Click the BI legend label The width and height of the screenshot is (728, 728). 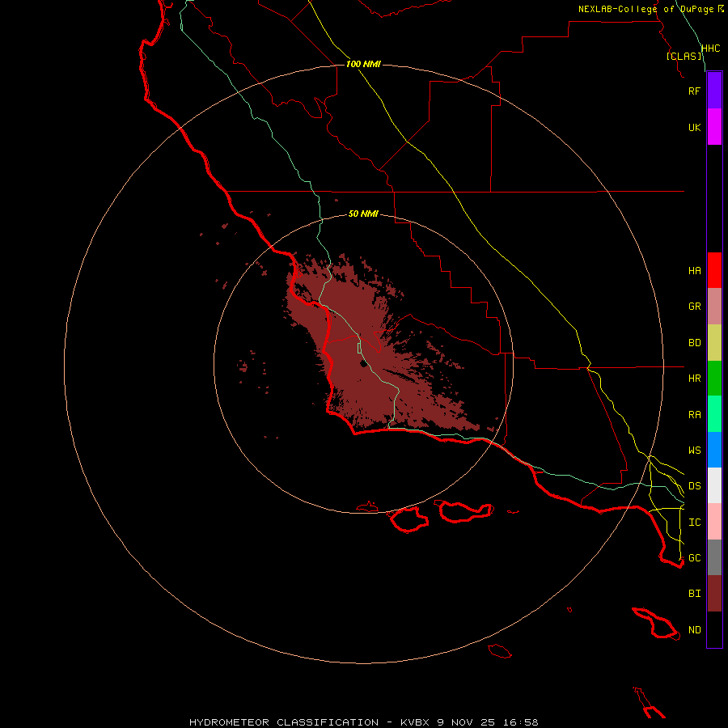(x=694, y=594)
